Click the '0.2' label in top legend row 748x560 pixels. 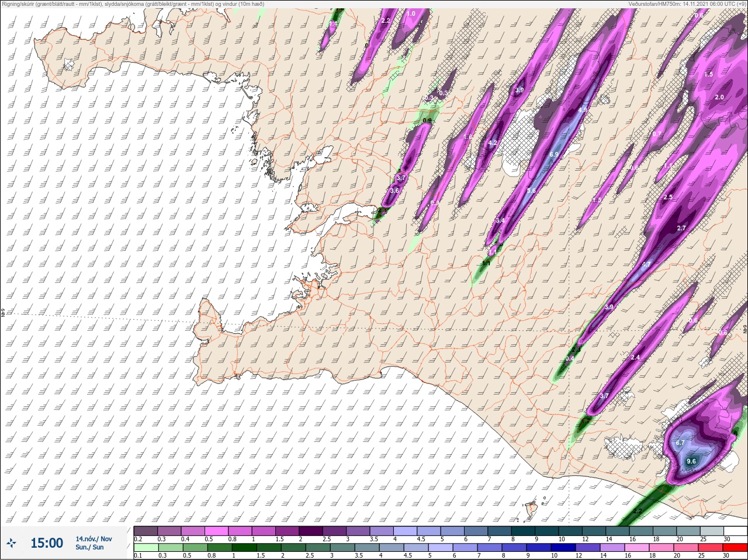tap(138, 539)
